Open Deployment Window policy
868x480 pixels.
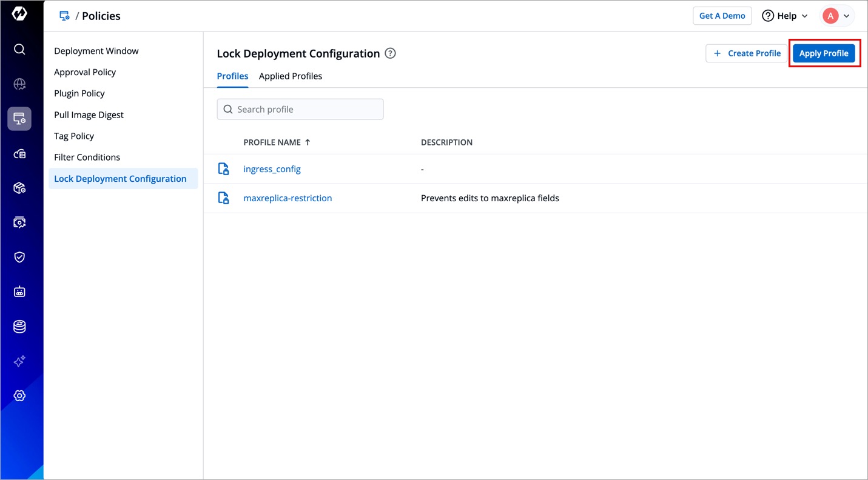96,51
